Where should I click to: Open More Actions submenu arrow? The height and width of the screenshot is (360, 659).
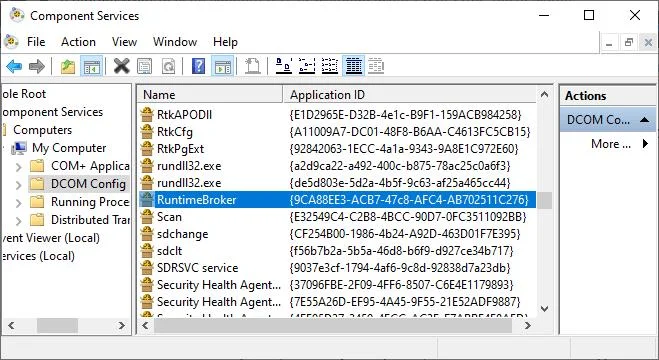[645, 144]
